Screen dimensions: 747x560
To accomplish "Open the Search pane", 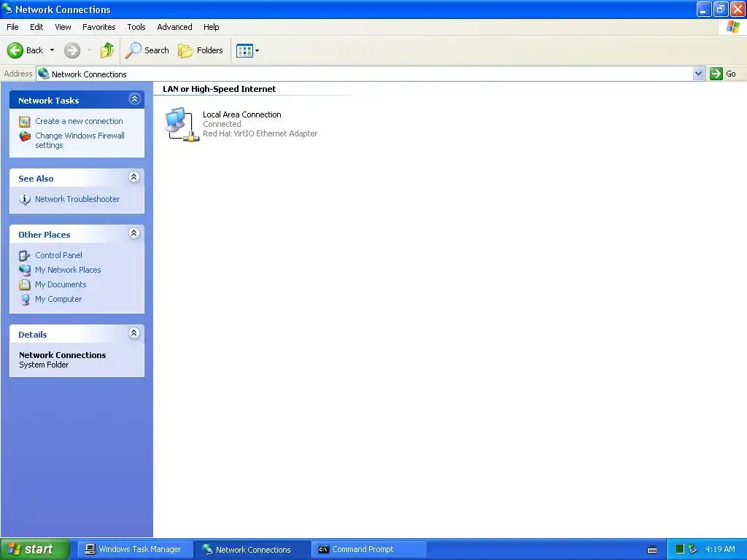I will coord(147,50).
